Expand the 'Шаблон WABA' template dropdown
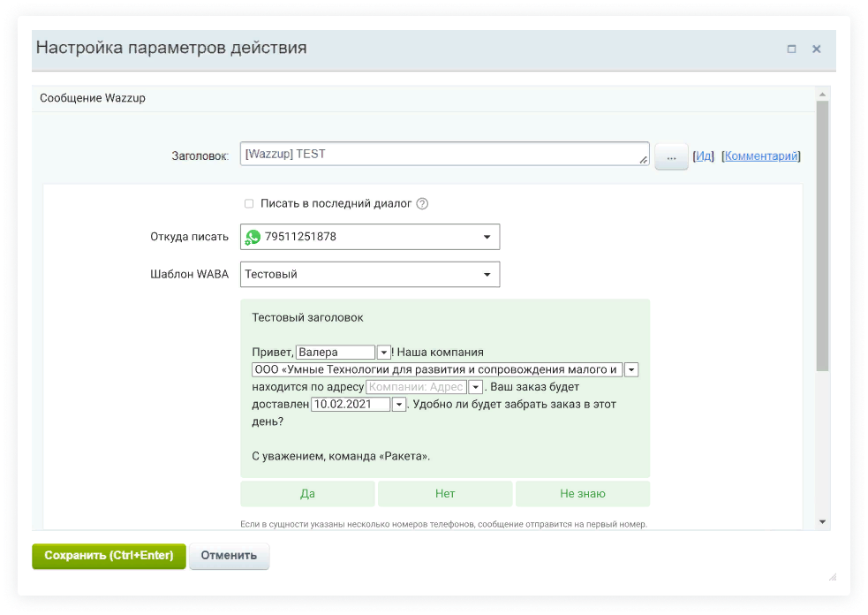The image size is (868, 615). pyautogui.click(x=487, y=275)
